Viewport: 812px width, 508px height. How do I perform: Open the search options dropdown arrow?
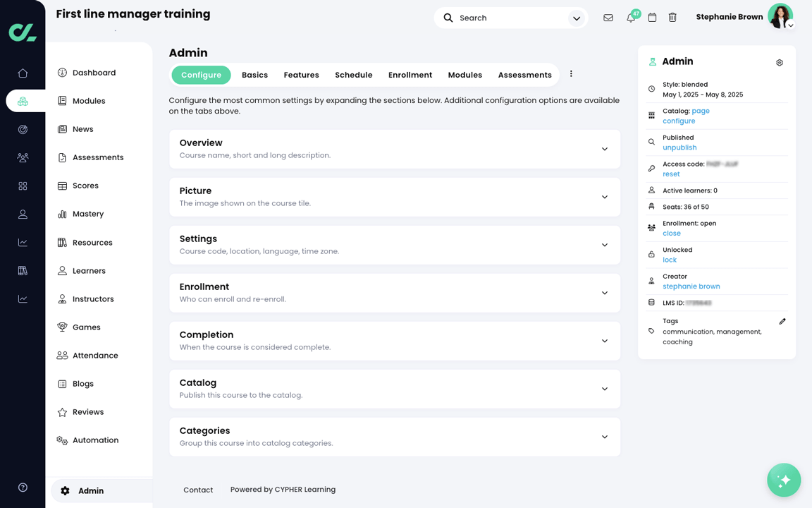[x=577, y=18]
